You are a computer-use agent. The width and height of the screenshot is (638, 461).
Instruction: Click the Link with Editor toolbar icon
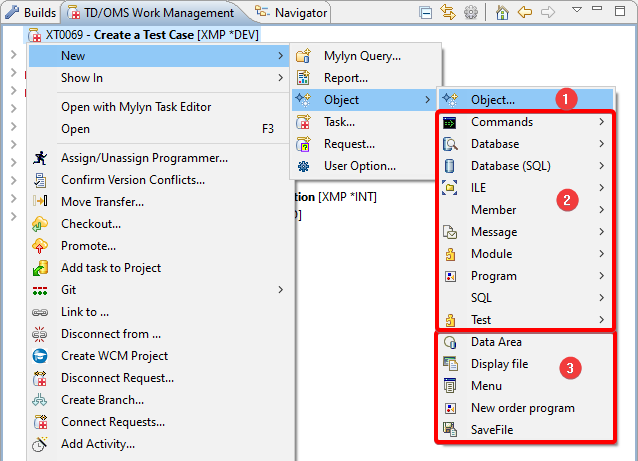[x=448, y=13]
